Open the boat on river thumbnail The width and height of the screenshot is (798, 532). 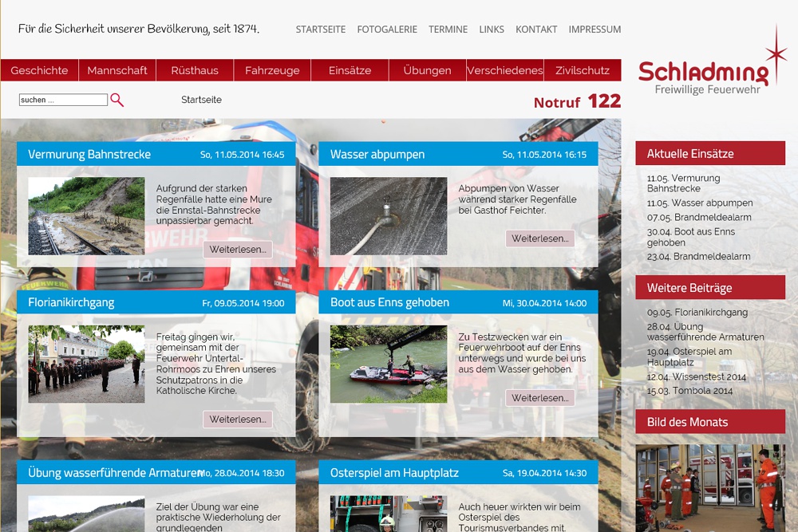click(x=389, y=365)
